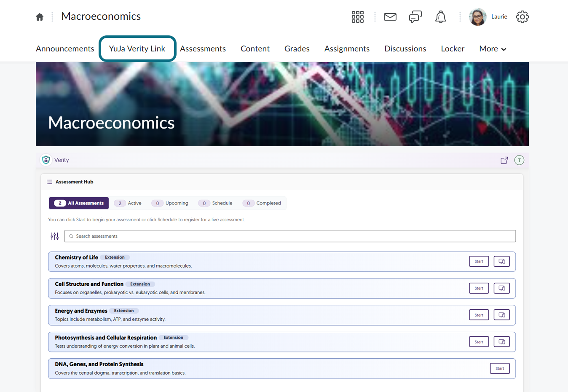Select the Schedule assessments tab
Screen dimensions: 568x392
216,203
